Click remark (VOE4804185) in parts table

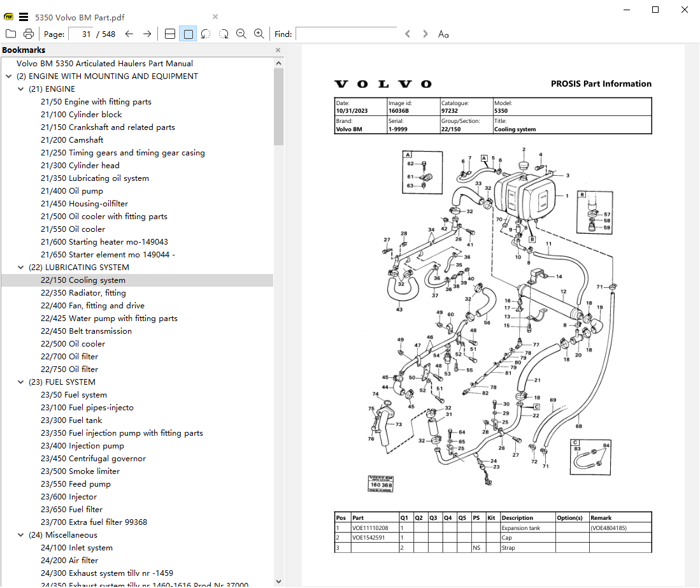pyautogui.click(x=608, y=528)
